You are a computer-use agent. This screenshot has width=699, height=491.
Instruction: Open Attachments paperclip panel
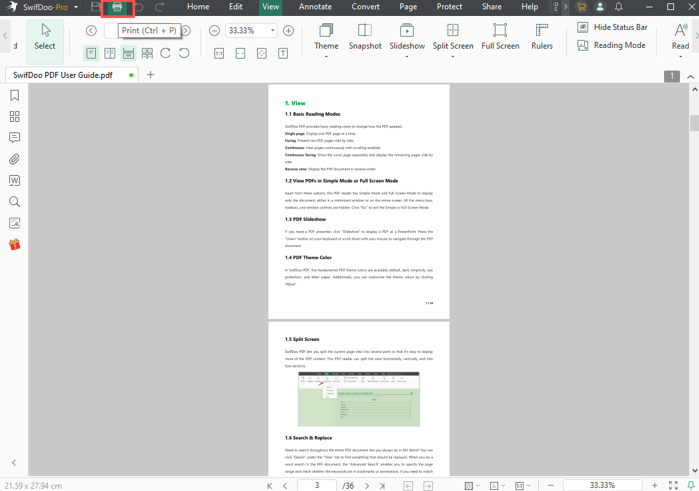(15, 159)
